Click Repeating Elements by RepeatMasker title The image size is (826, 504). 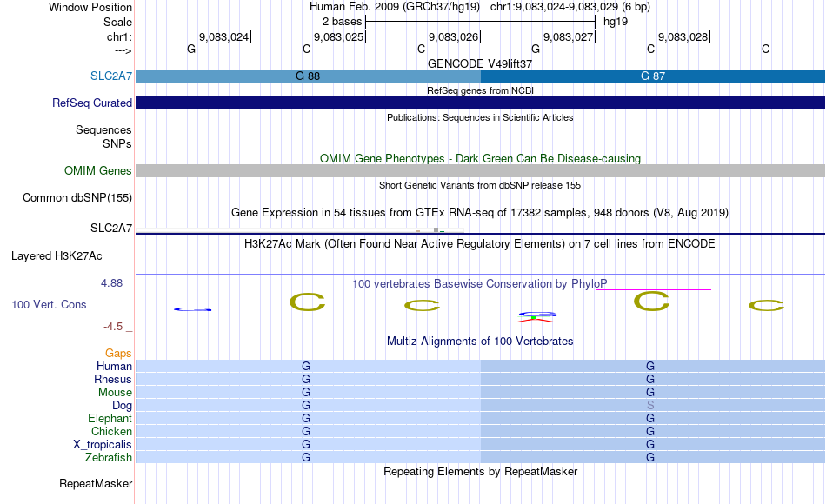481,471
